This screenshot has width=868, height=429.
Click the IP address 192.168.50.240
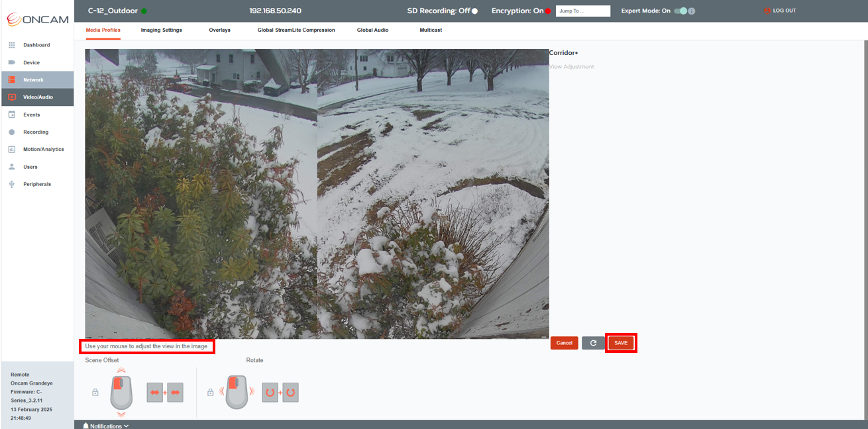point(275,11)
